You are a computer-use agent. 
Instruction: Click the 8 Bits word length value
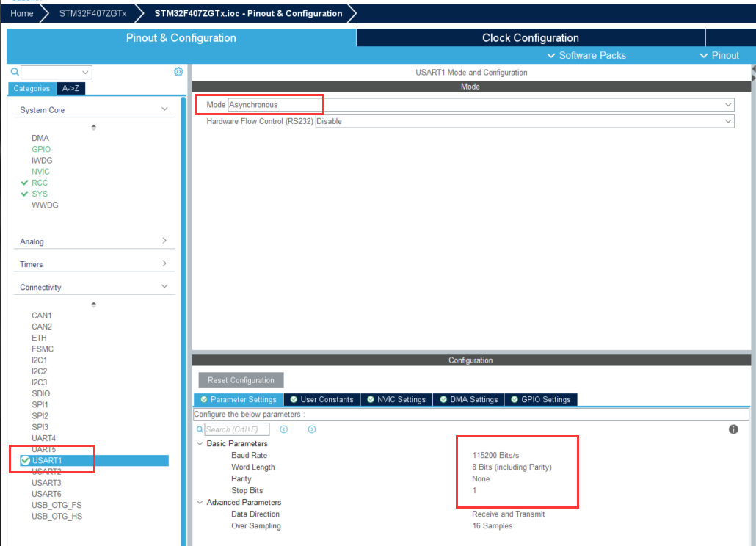tap(512, 467)
